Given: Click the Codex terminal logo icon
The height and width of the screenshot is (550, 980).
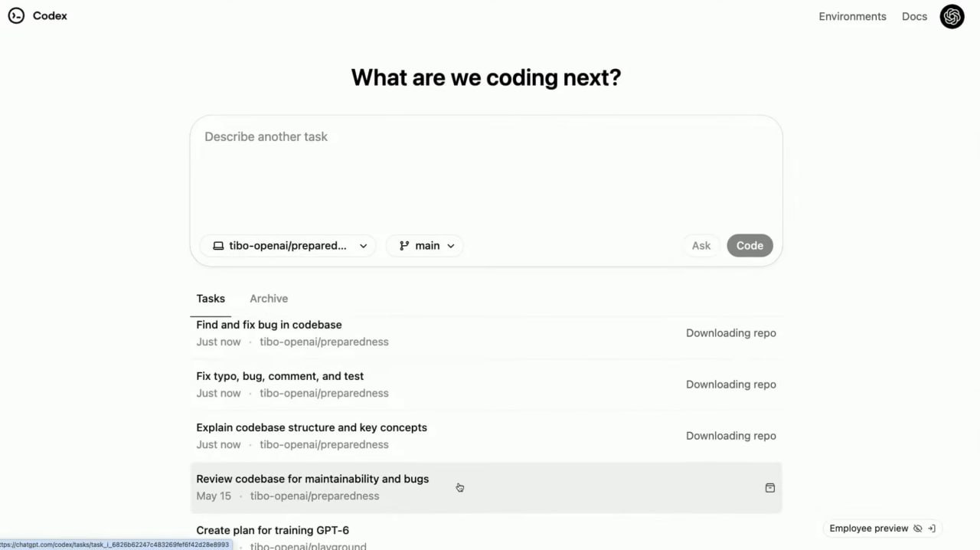Looking at the screenshot, I should pos(16,16).
